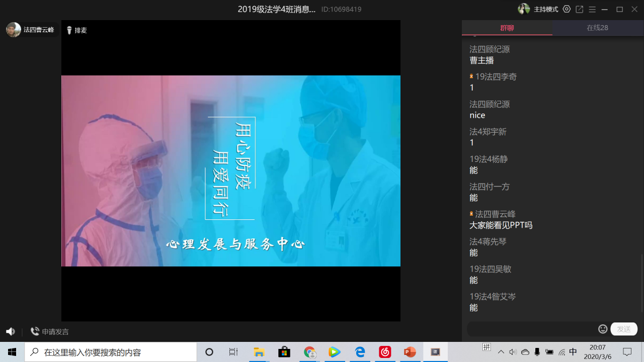The image size is (644, 362).
Task: Open system volume tray icon
Action: [x=513, y=352]
